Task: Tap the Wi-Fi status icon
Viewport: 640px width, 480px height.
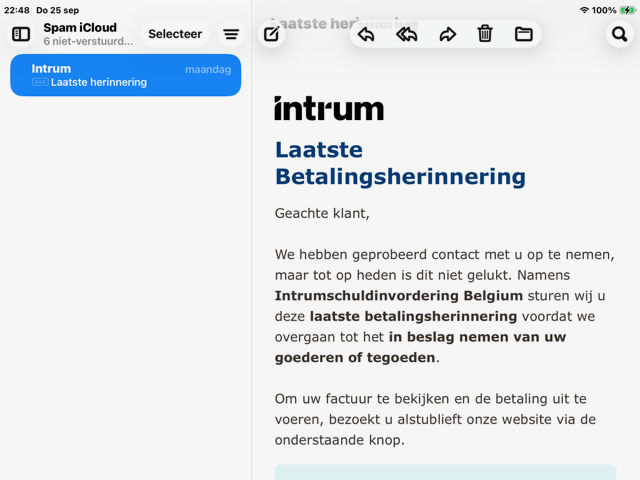Action: pos(584,10)
